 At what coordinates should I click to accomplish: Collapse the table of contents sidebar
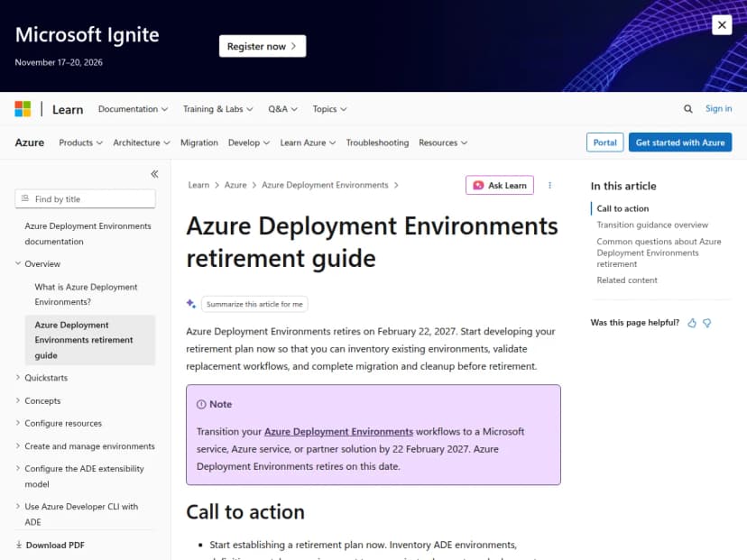click(154, 174)
